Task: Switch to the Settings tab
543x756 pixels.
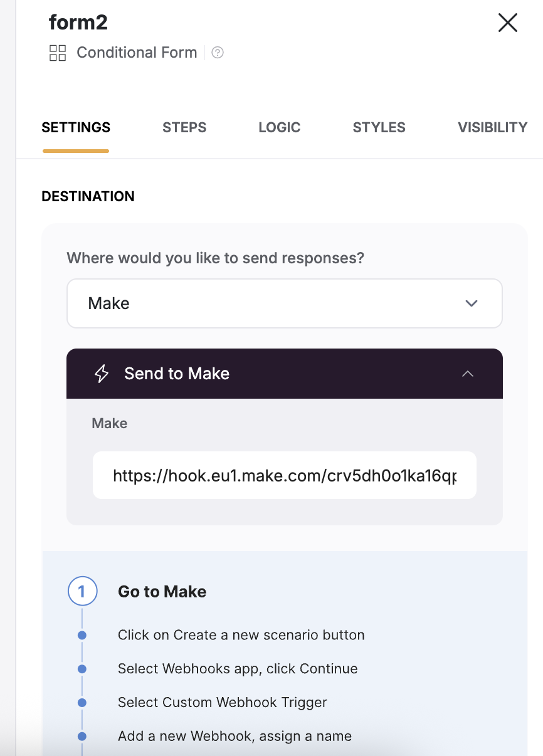Action: coord(76,128)
